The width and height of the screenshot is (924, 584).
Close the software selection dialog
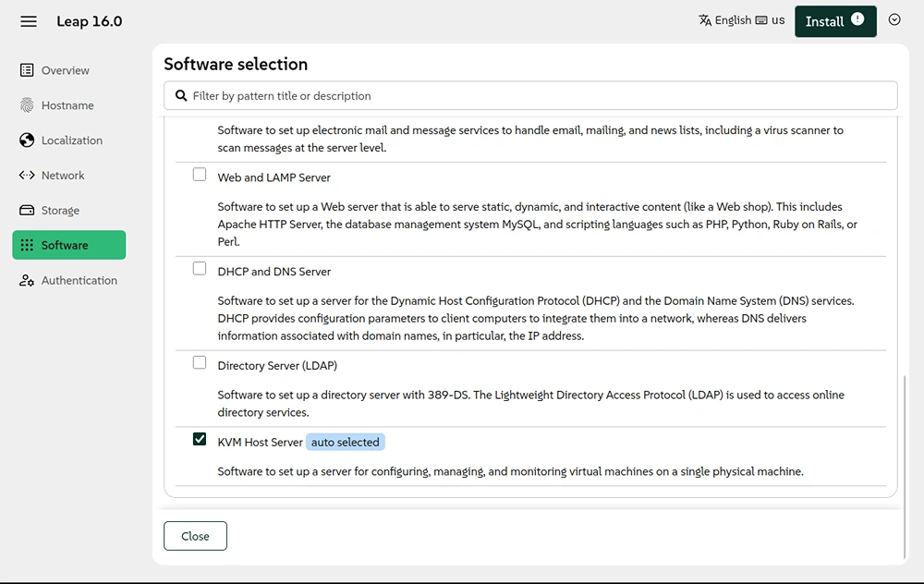(x=195, y=536)
